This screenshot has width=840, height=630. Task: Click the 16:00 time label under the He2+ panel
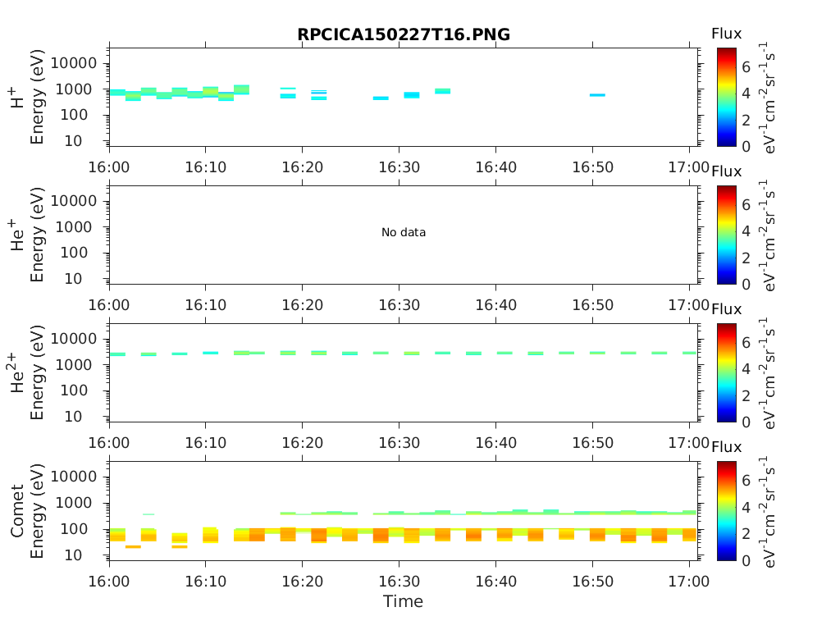[x=109, y=443]
